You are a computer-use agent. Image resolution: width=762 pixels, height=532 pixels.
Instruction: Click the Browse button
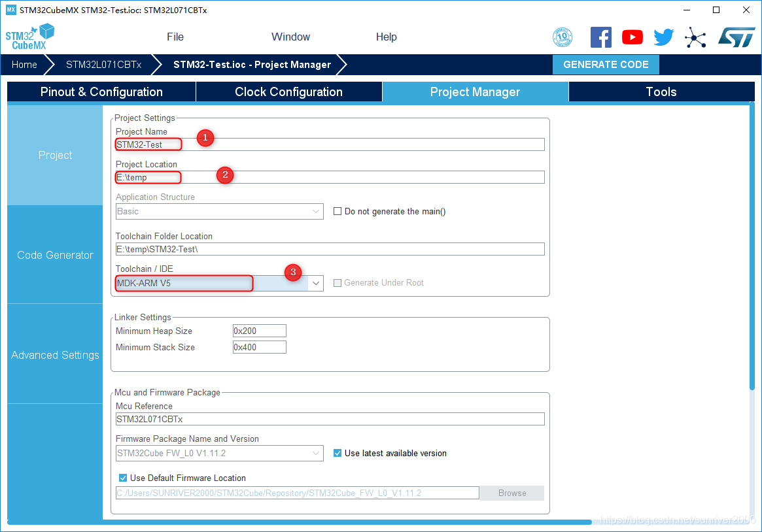(x=512, y=493)
